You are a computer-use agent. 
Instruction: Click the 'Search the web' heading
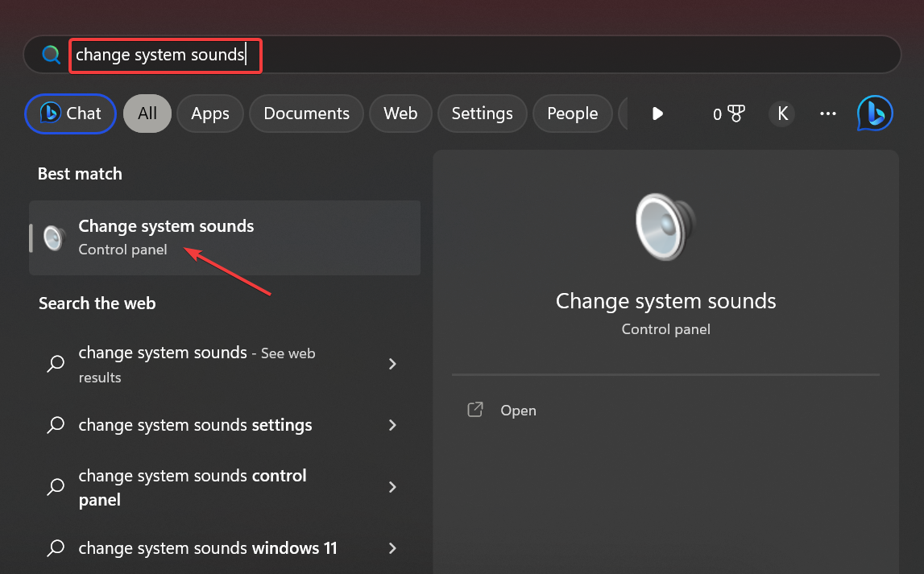pos(97,304)
